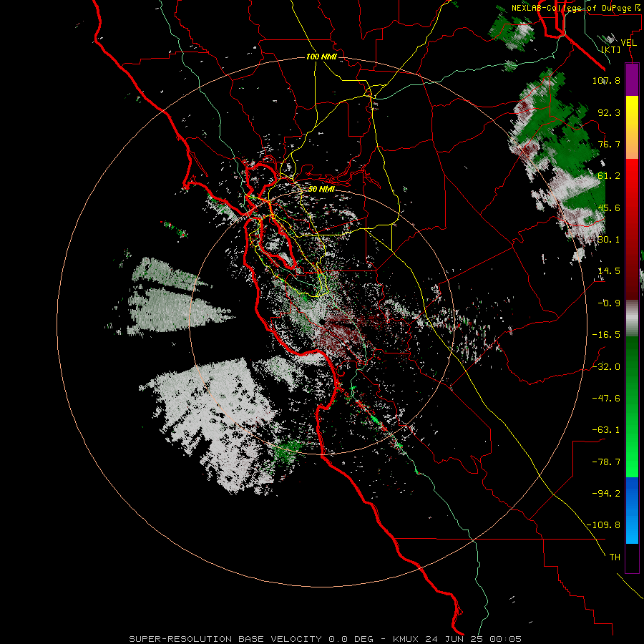This screenshot has height=644, width=644.
Task: Click the 92.3 legend value
Action: coord(609,112)
